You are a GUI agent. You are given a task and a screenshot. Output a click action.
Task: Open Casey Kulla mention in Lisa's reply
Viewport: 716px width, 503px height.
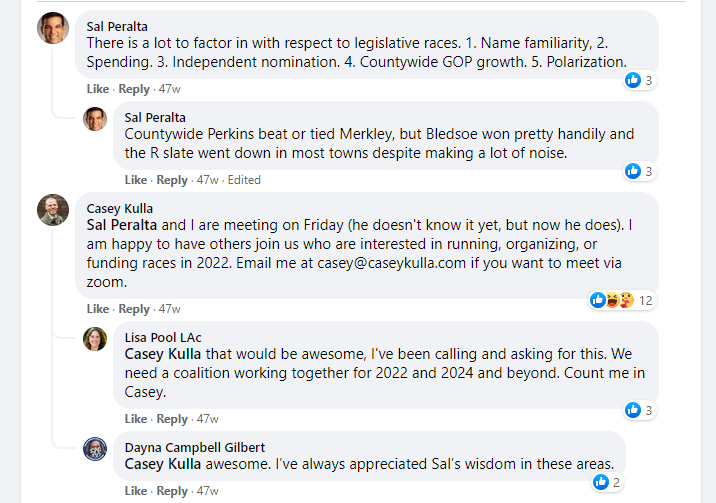coord(163,354)
